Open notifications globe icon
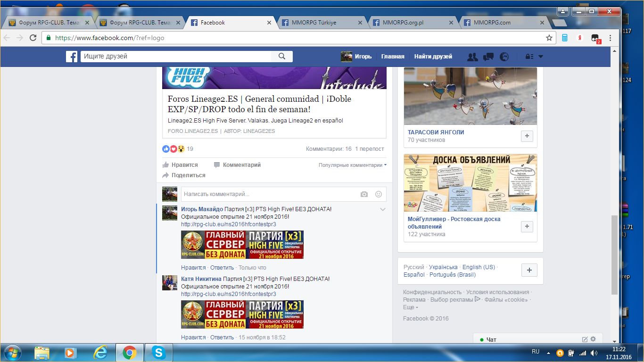Screen dimensions: 644x362 [x=504, y=57]
